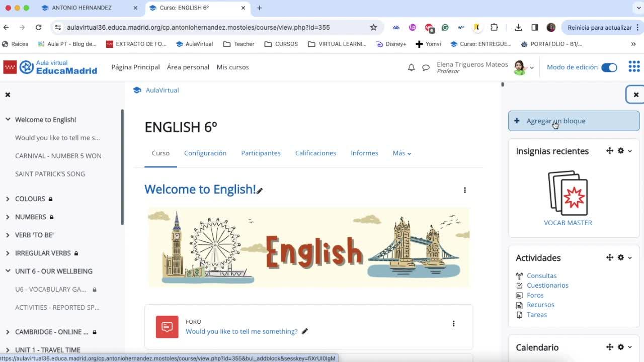Image resolution: width=644 pixels, height=362 pixels.
Task: Open the Consultas activities list
Action: [x=541, y=276]
